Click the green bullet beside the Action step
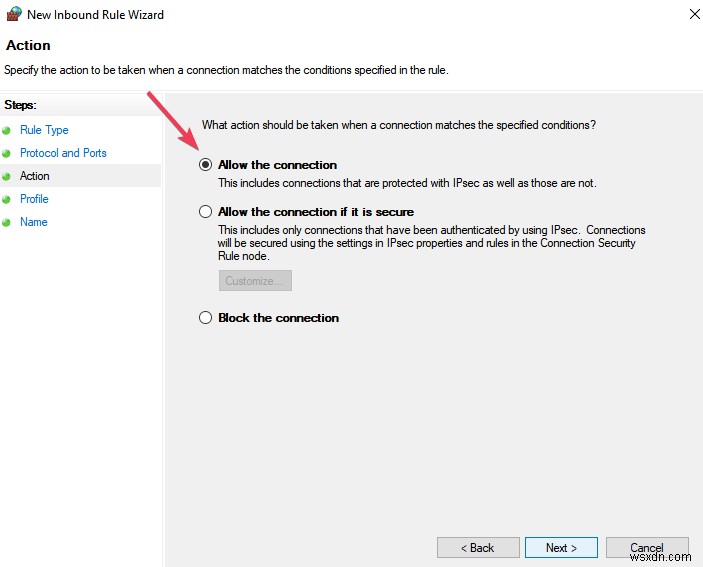Viewport: 703px width, 567px height. [x=7, y=176]
